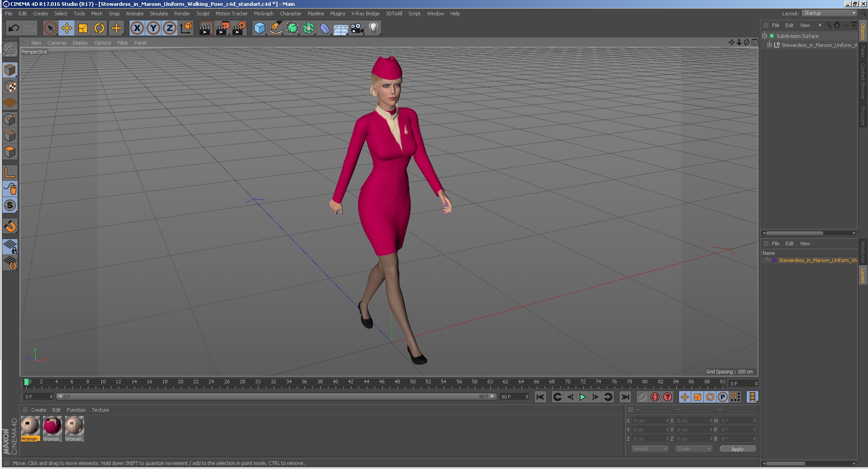
Task: Select the first Woman material thumbnail
Action: click(30, 428)
